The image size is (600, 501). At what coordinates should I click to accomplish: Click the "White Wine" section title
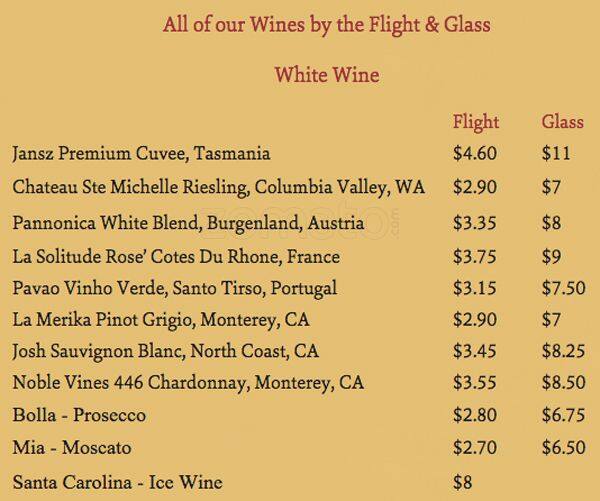[x=327, y=75]
